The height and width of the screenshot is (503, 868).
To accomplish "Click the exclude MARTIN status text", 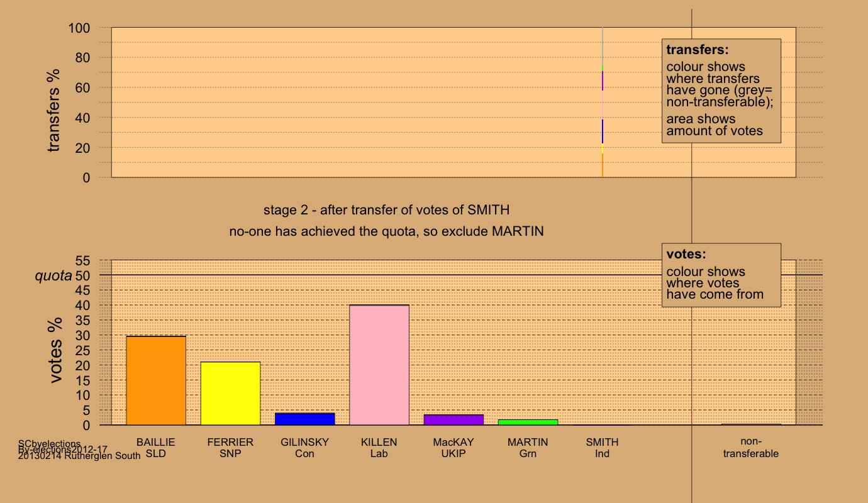I will tap(386, 231).
